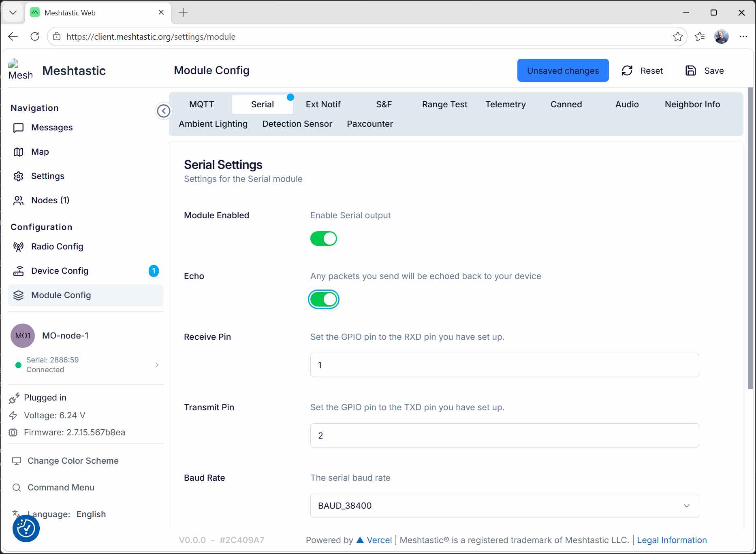756x554 pixels.
Task: Click the Change Color Scheme monitor icon
Action: click(x=16, y=460)
